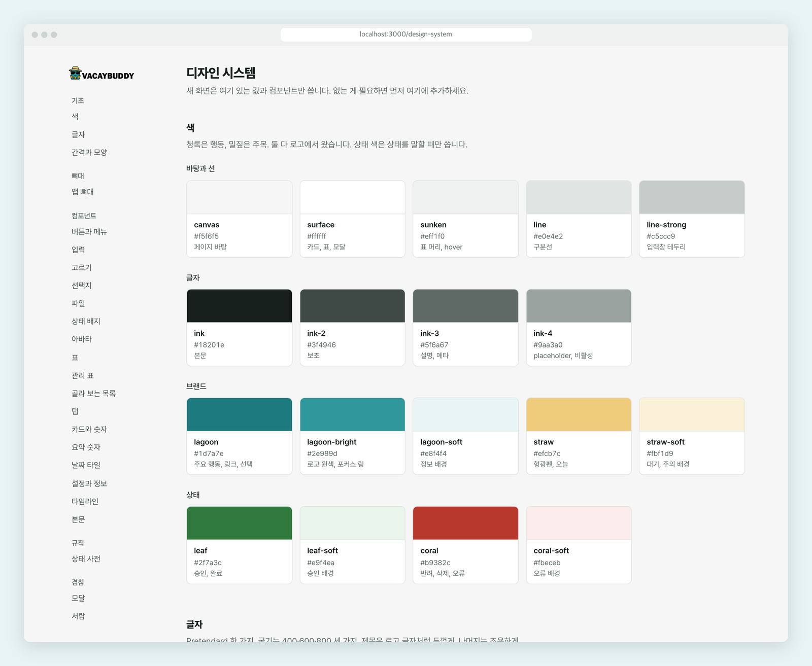Image resolution: width=812 pixels, height=666 pixels.
Task: Click the line-strong color swatch
Action: click(x=692, y=197)
